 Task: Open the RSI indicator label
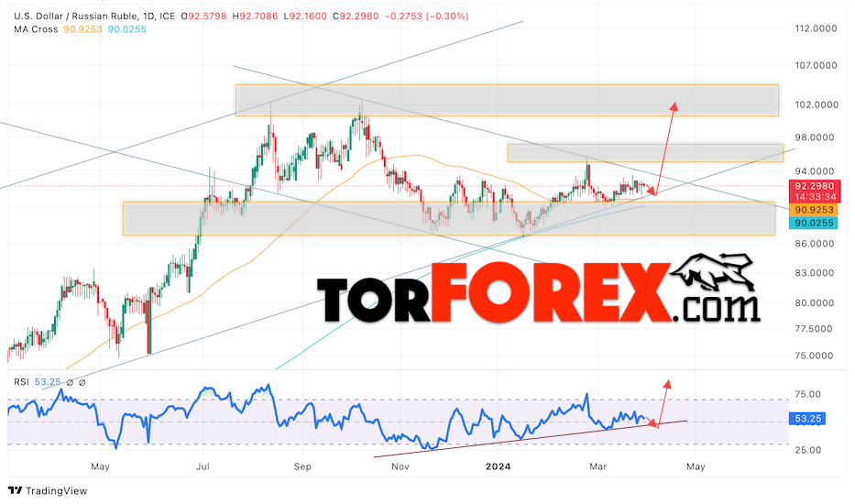coord(21,382)
